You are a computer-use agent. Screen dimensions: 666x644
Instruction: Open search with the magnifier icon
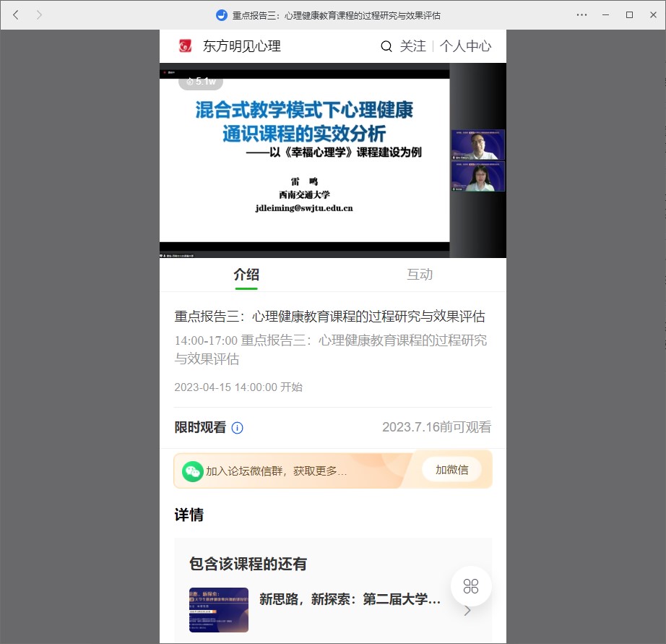pos(386,46)
